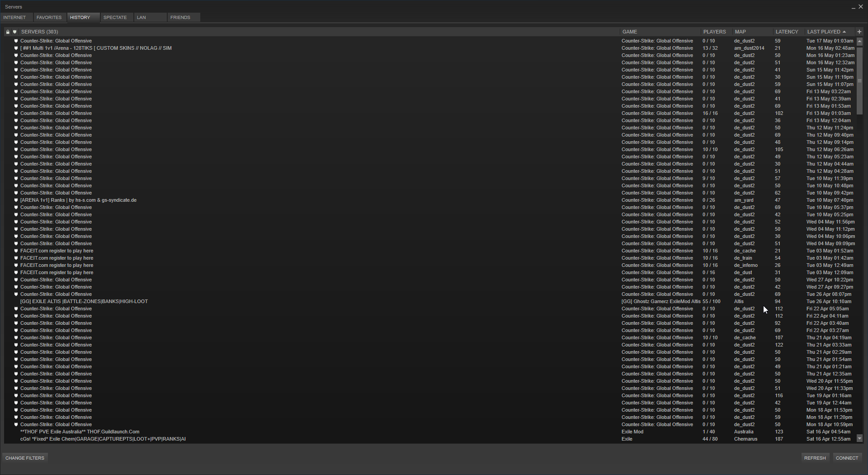Sort list by Game column header

[660, 32]
